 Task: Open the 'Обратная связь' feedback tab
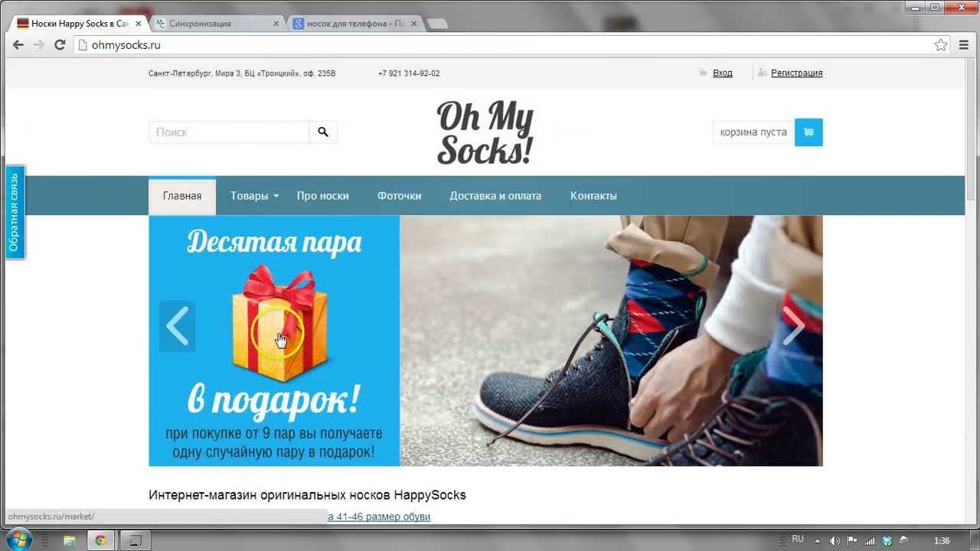click(x=14, y=212)
